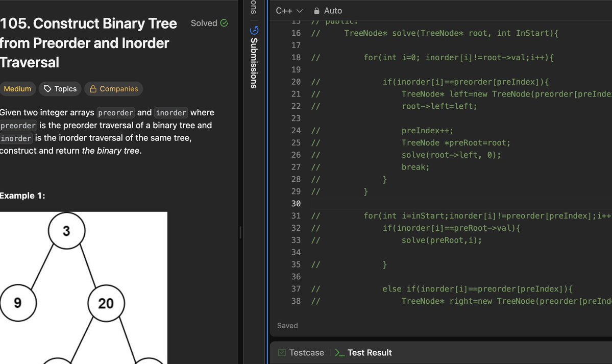
Task: Click line number 18 in gutter
Action: (296, 57)
